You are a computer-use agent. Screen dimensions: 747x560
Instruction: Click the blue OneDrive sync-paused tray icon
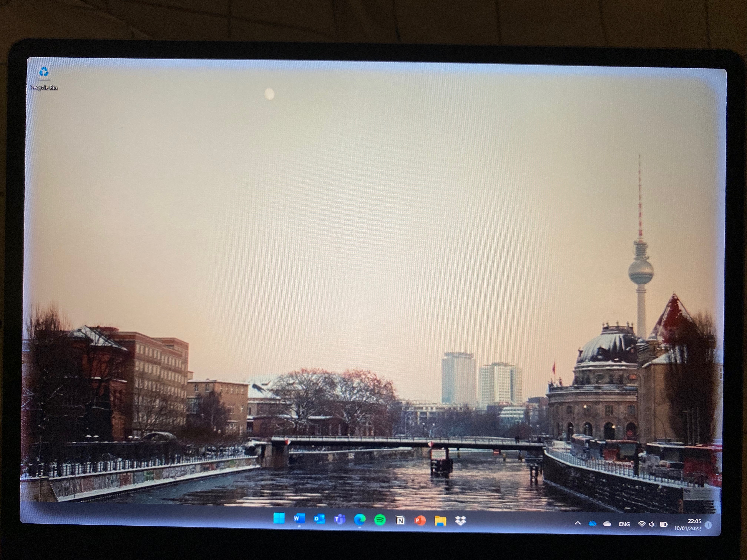592,524
